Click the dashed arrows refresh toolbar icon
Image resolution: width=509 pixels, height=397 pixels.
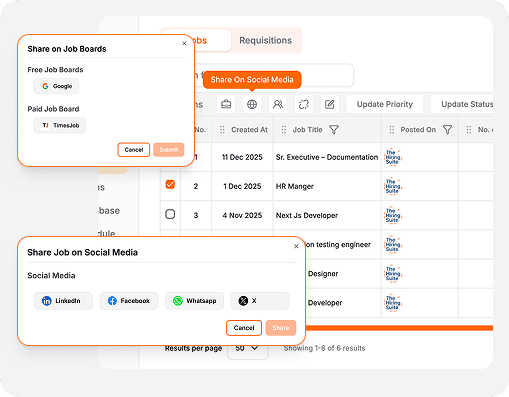[304, 104]
